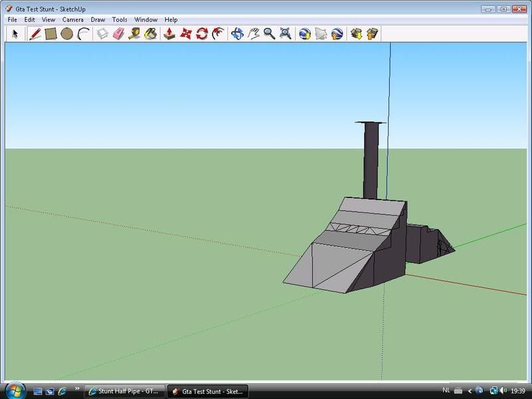
Task: Activate the Rotate tool
Action: pyautogui.click(x=202, y=34)
